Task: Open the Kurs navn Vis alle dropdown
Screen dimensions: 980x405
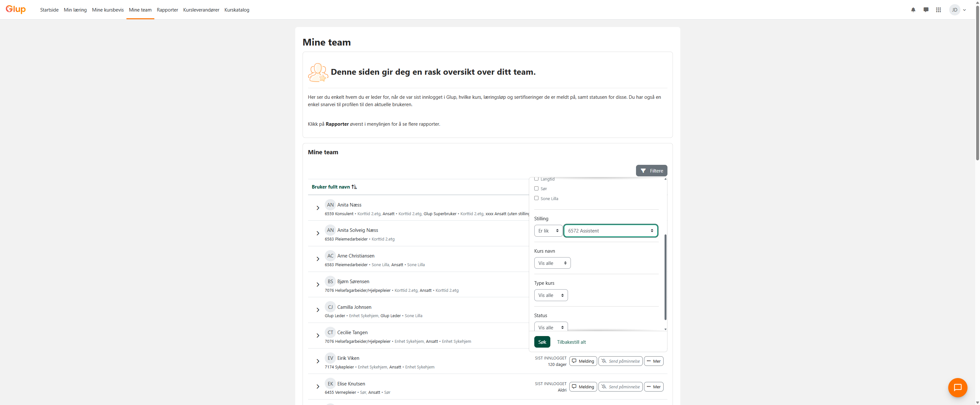Action: pos(552,263)
